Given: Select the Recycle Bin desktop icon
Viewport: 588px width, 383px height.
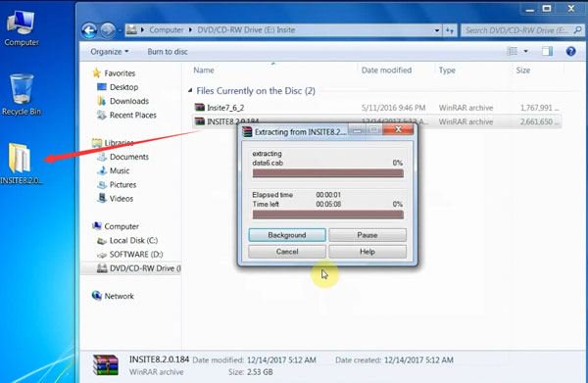Looking at the screenshot, I should 22,94.
